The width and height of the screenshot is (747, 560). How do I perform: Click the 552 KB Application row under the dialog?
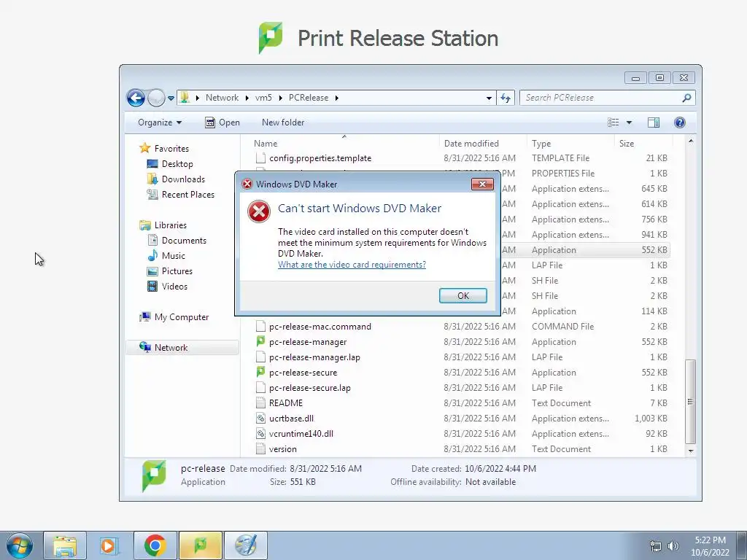coord(585,250)
